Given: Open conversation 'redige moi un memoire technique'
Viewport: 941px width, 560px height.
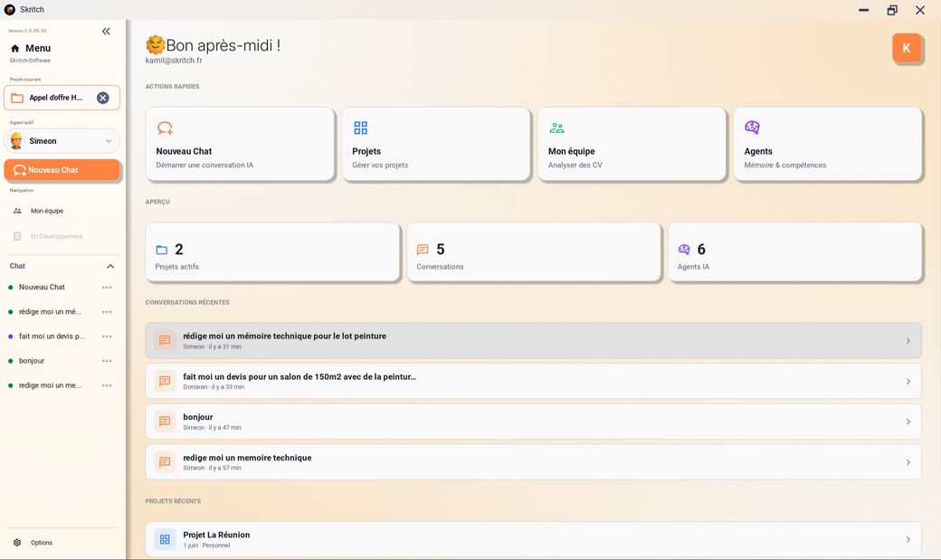Looking at the screenshot, I should (x=534, y=462).
